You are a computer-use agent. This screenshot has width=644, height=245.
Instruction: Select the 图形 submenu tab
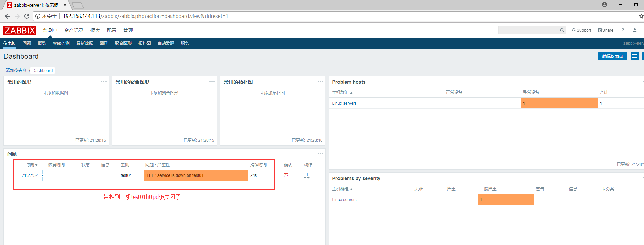(x=104, y=43)
